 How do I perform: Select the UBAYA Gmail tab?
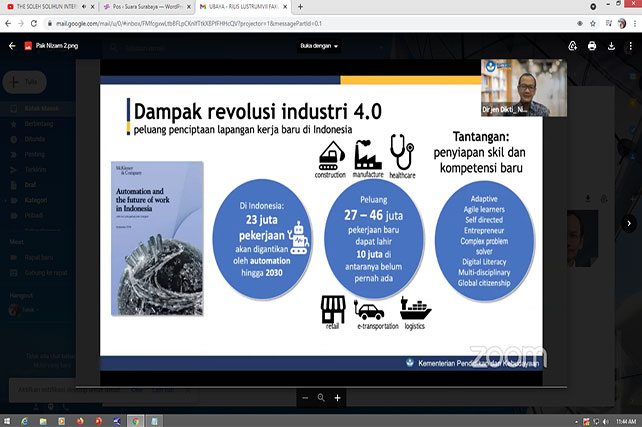tap(244, 7)
